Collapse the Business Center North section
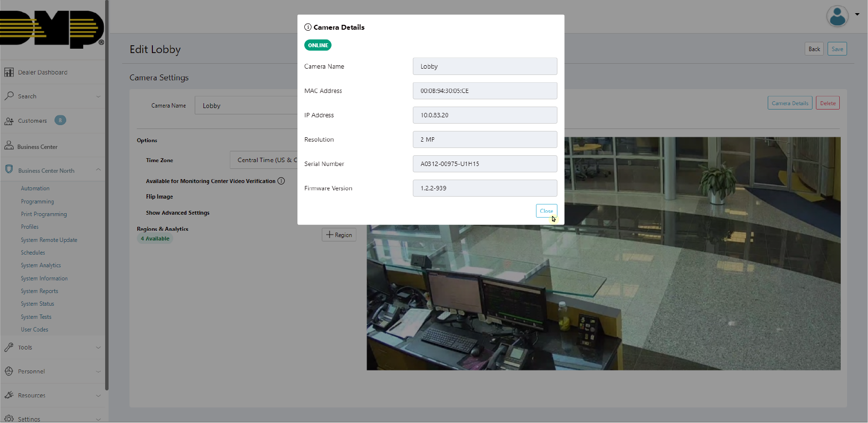Image resolution: width=868 pixels, height=423 pixels. tap(98, 170)
